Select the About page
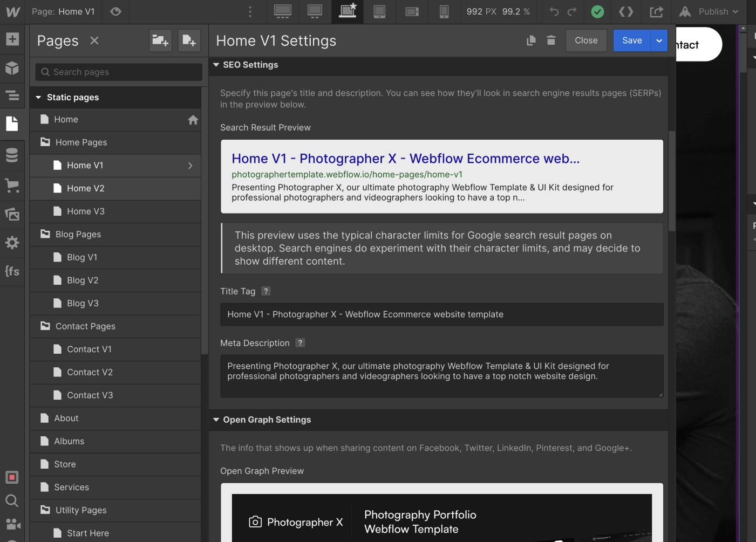 (x=115, y=418)
